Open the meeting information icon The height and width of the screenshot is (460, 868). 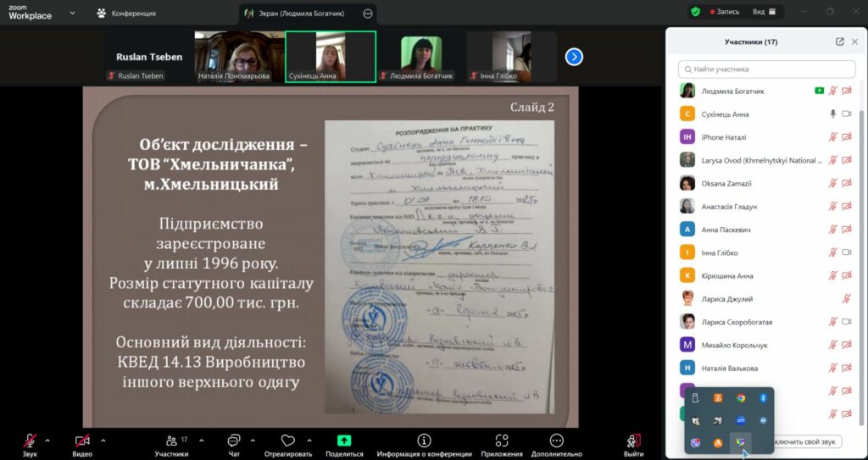click(424, 441)
